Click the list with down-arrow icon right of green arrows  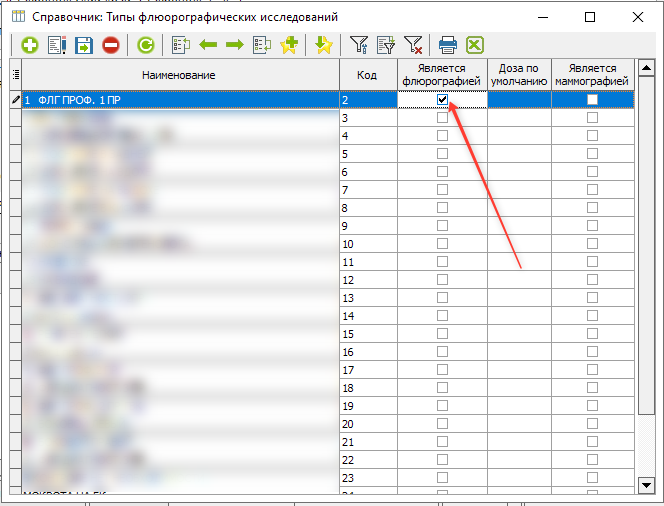click(x=262, y=45)
